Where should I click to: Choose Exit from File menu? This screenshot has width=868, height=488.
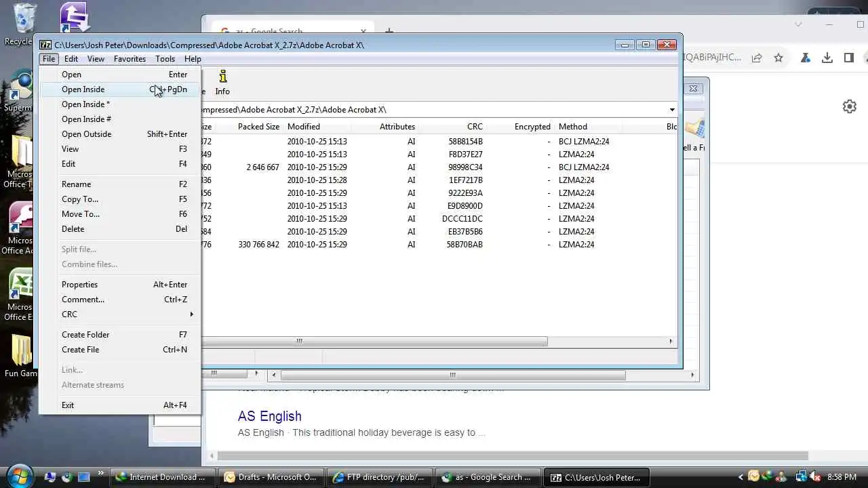coord(120,405)
